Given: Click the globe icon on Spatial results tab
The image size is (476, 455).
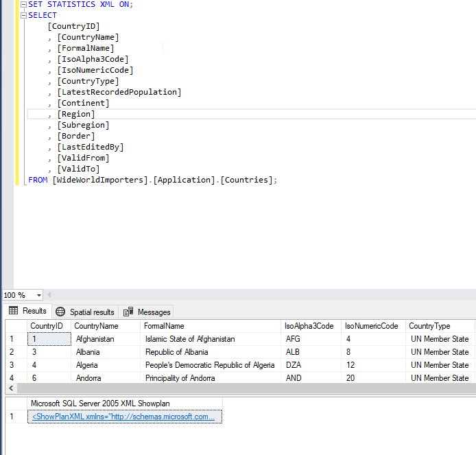Looking at the screenshot, I should coord(60,312).
